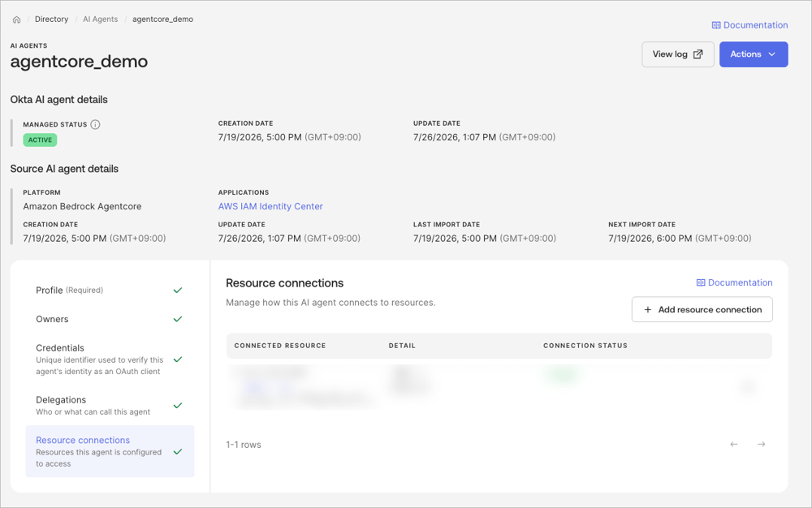Click the book icon beside panel Documentation
The width and height of the screenshot is (812, 508).
click(701, 282)
